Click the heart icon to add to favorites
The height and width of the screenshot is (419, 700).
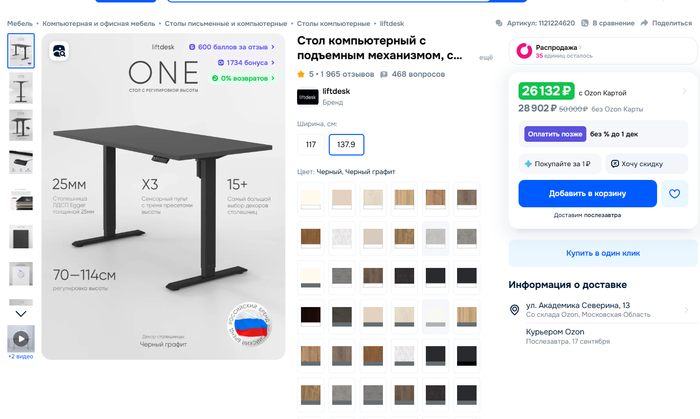tap(674, 193)
